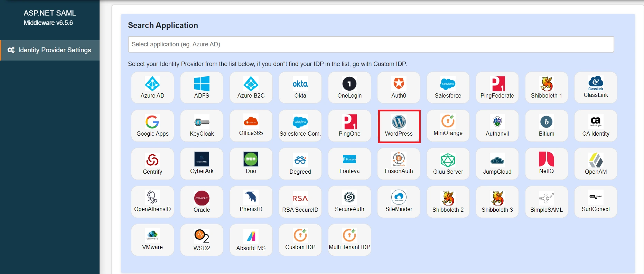644x274 pixels.
Task: Choose the WSO2 tile
Action: (x=202, y=240)
